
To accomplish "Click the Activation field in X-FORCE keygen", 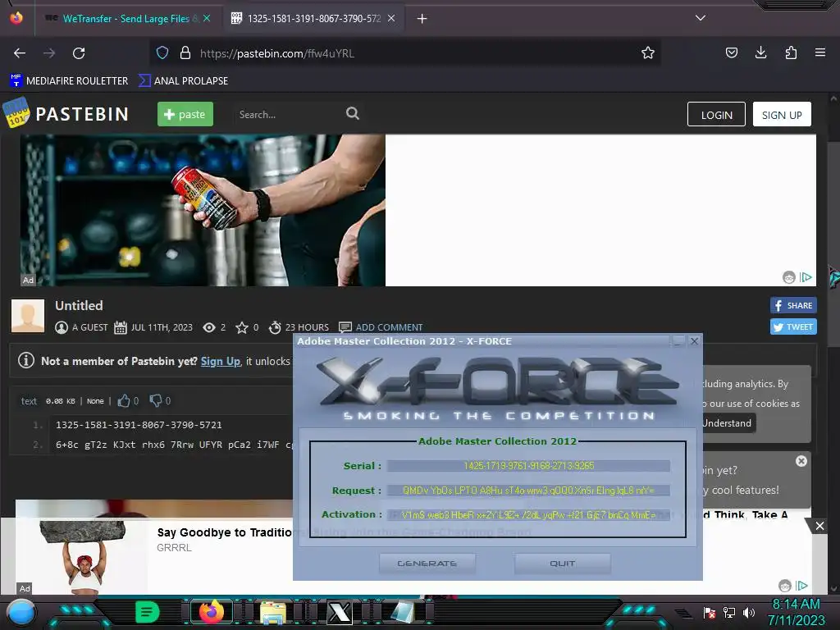I will click(x=528, y=515).
